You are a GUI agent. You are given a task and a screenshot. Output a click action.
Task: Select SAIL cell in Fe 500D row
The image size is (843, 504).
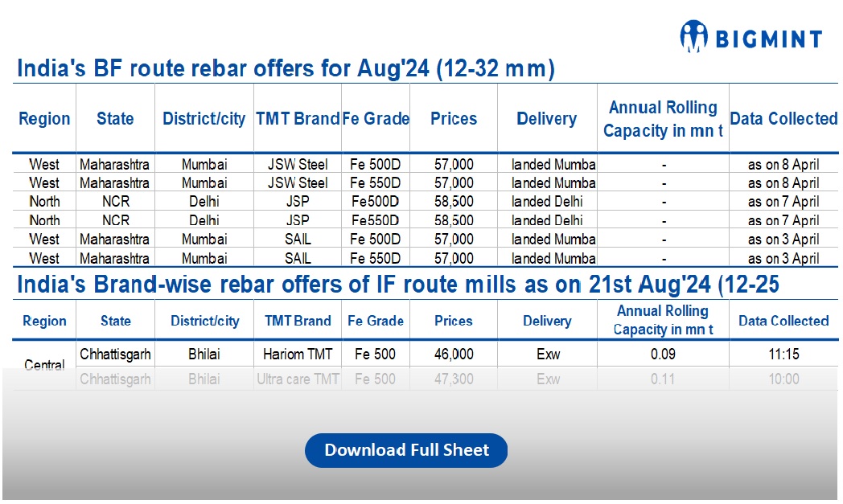(298, 239)
